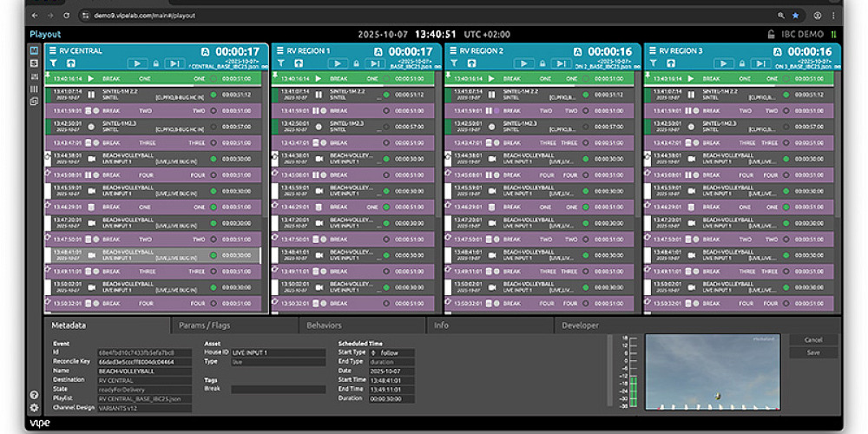Open the RV CENTRAL hamburger menu
The width and height of the screenshot is (868, 434).
pos(52,51)
